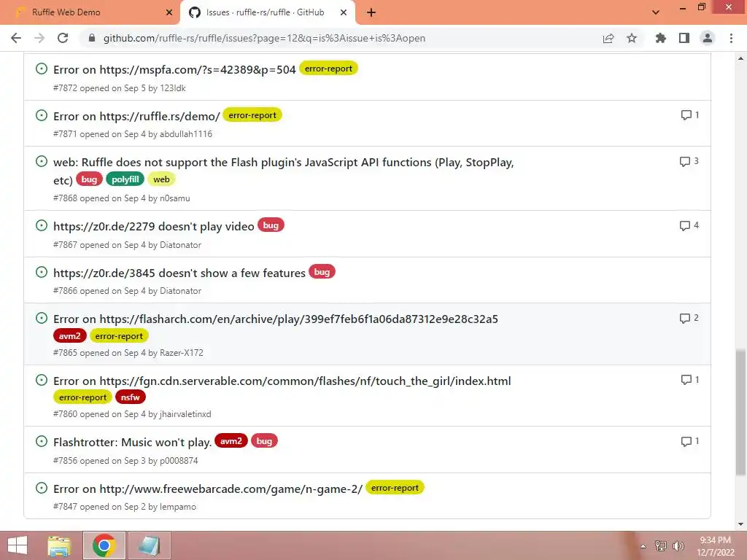
Task: Click the site lock icon in address bar
Action: coord(92,38)
